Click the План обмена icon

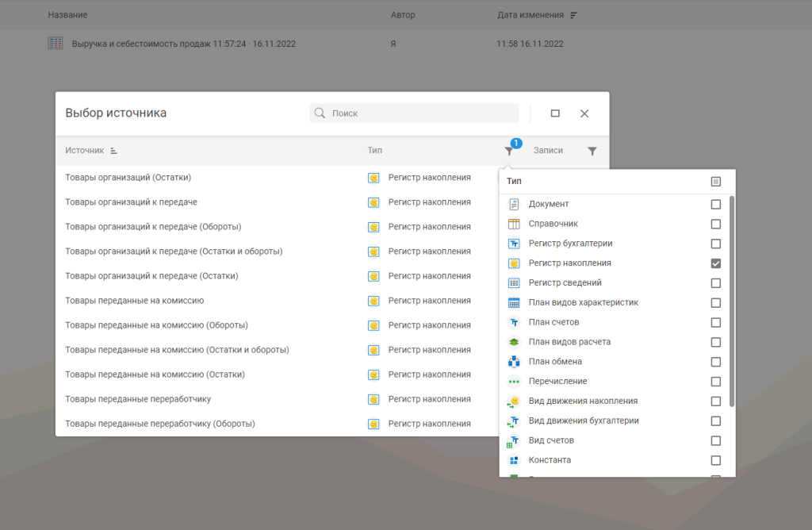click(x=514, y=362)
